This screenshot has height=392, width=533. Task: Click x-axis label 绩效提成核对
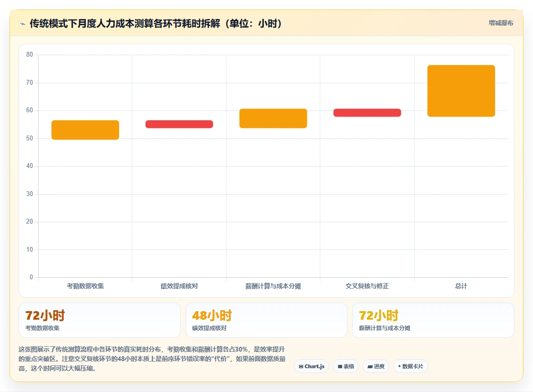[179, 286]
